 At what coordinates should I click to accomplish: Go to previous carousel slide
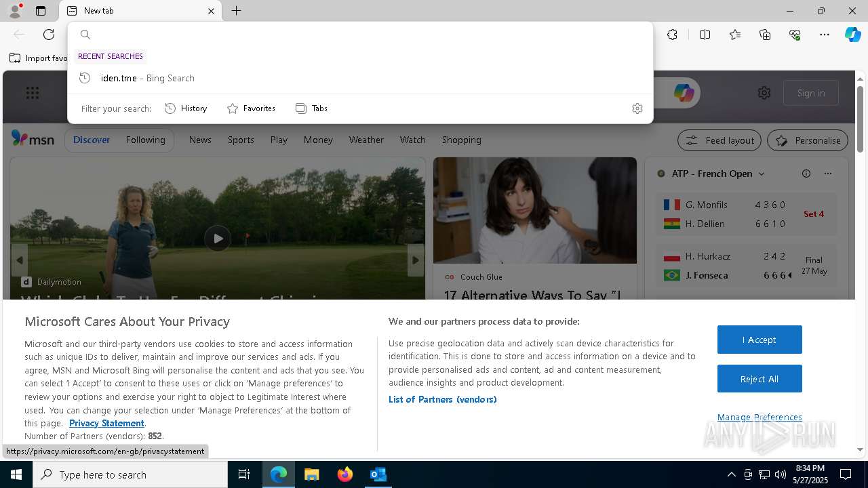[x=19, y=260]
